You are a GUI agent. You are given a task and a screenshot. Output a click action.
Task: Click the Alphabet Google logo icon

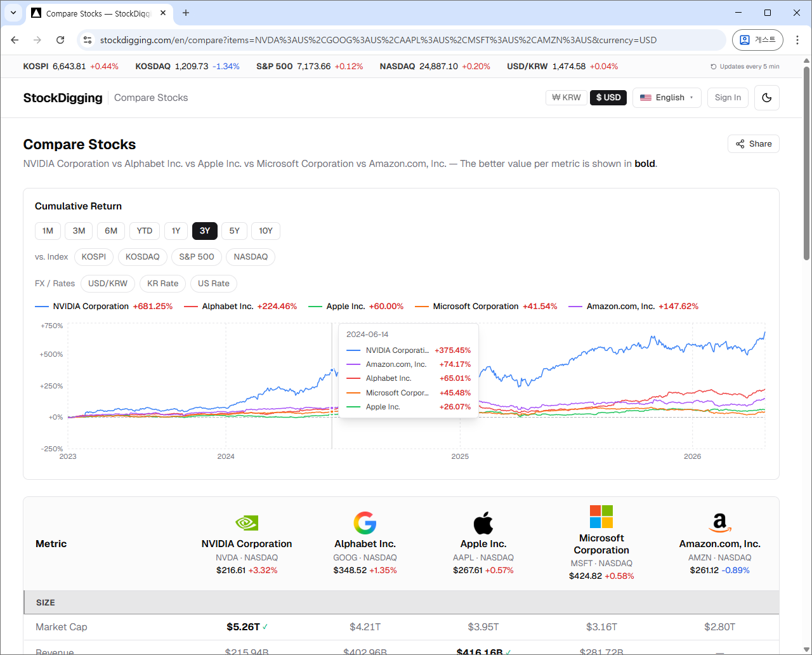pyautogui.click(x=365, y=523)
